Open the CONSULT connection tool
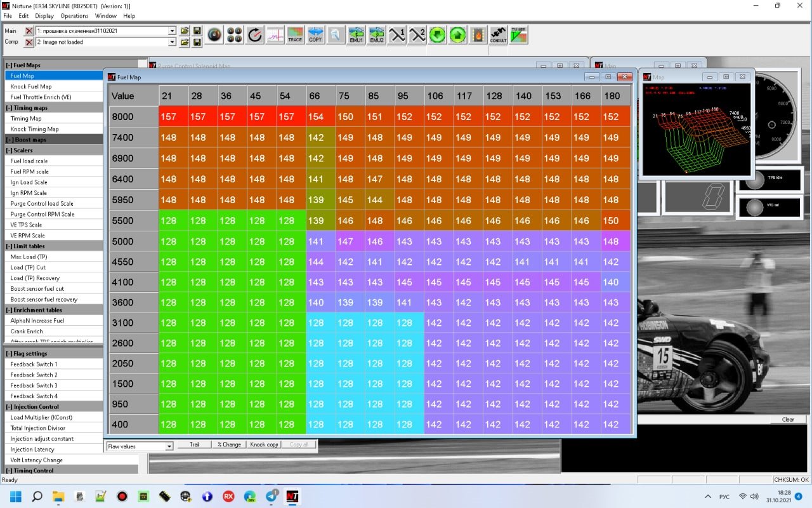Screen dimensions: 812x508 tap(498, 35)
